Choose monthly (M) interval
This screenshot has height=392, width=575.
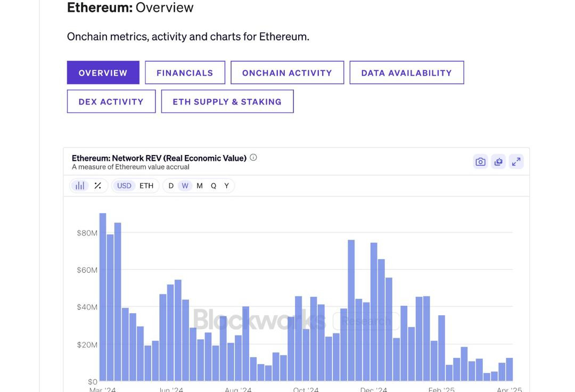point(200,186)
